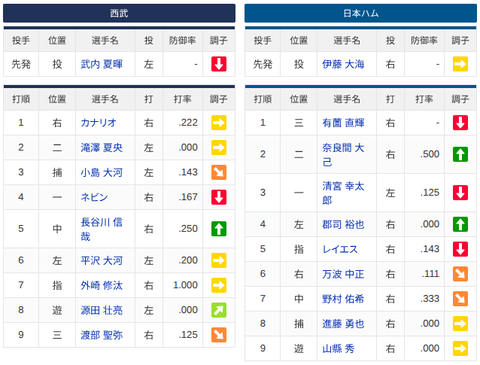
Task: Open player page for ネビン
Action: [94, 197]
